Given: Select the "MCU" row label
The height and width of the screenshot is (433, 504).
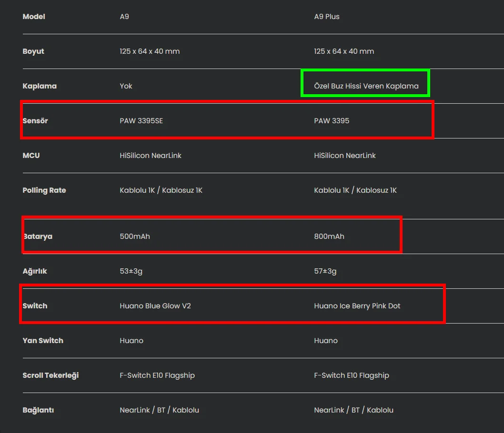Looking at the screenshot, I should click(31, 155).
